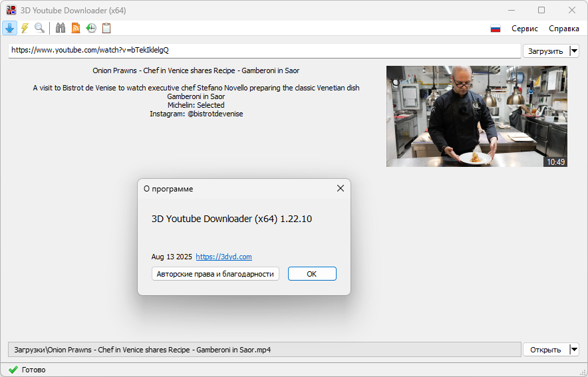Image resolution: width=588 pixels, height=377 pixels.
Task: Open the Сервис menu
Action: 525,29
